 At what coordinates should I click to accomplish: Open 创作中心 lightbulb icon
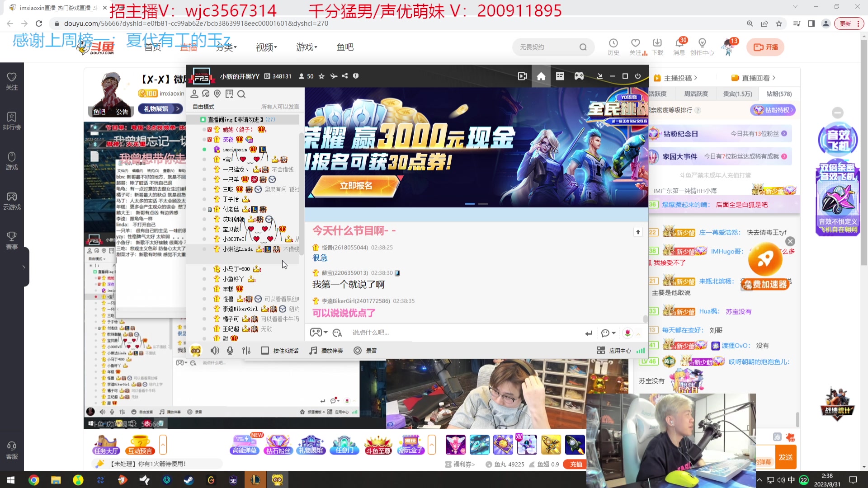pyautogui.click(x=702, y=47)
